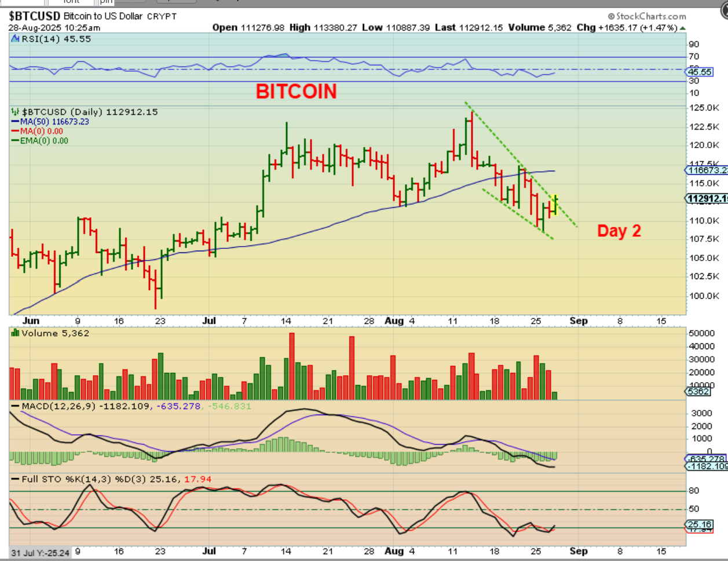
Task: Click the red BITCOIN annotation text
Action: pos(297,91)
